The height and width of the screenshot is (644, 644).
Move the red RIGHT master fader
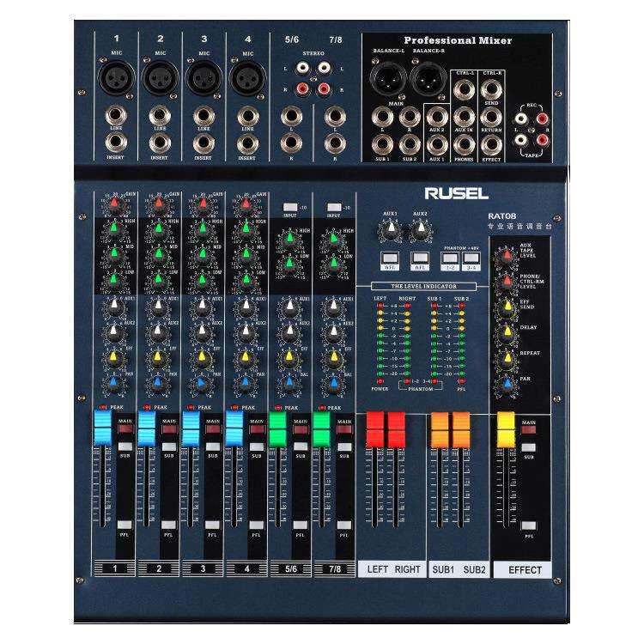[397, 429]
